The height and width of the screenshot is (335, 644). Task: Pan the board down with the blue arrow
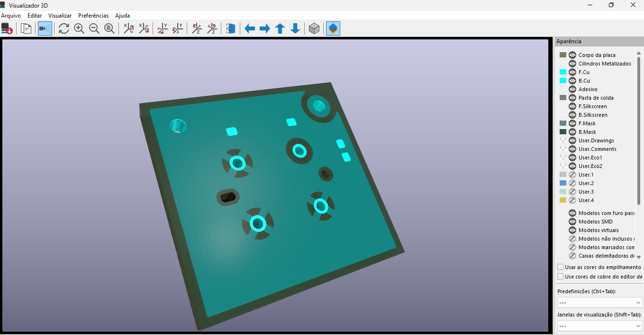[x=295, y=29]
